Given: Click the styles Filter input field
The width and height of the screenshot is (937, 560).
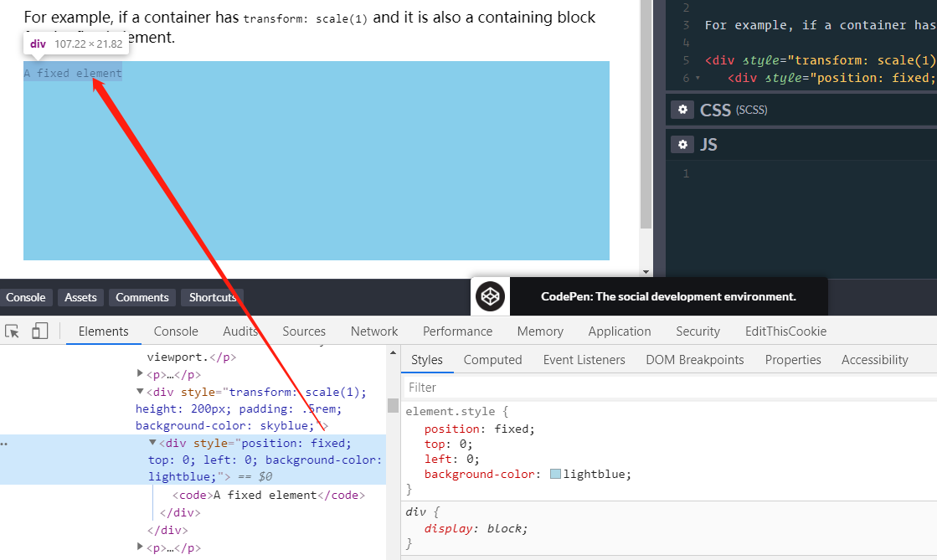Looking at the screenshot, I should tap(671, 388).
